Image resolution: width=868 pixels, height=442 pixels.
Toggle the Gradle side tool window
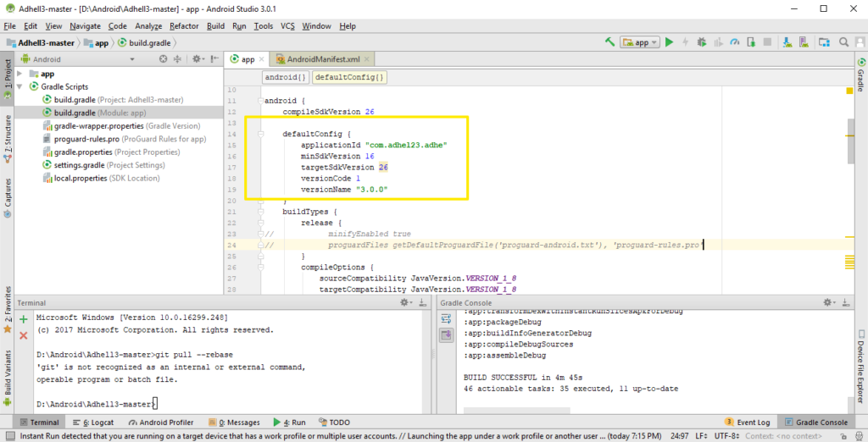pyautogui.click(x=861, y=75)
